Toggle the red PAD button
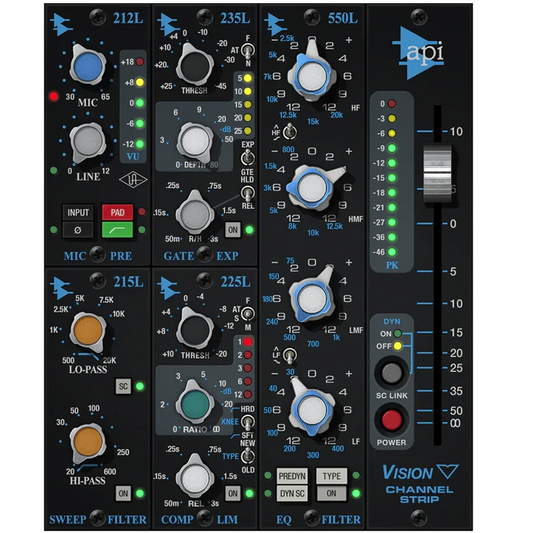Screen dimensions: 533x533 click(x=117, y=212)
